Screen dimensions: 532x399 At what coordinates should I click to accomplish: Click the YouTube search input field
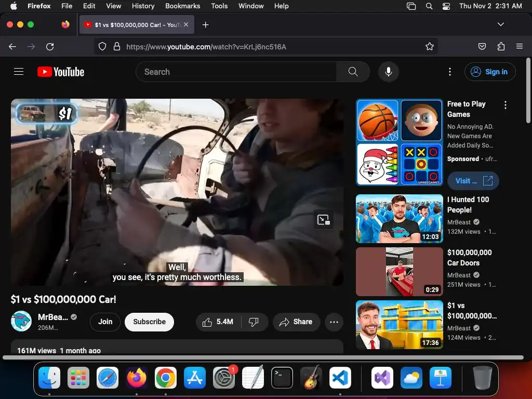236,72
